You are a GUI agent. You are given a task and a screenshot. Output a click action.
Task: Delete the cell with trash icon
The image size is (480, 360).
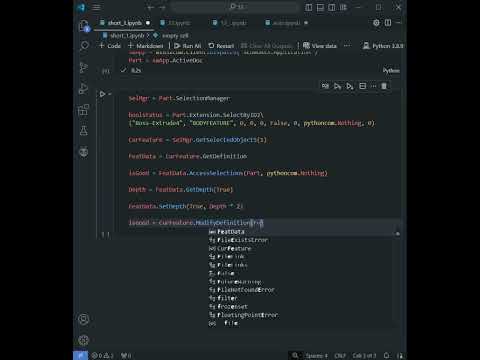point(384,86)
